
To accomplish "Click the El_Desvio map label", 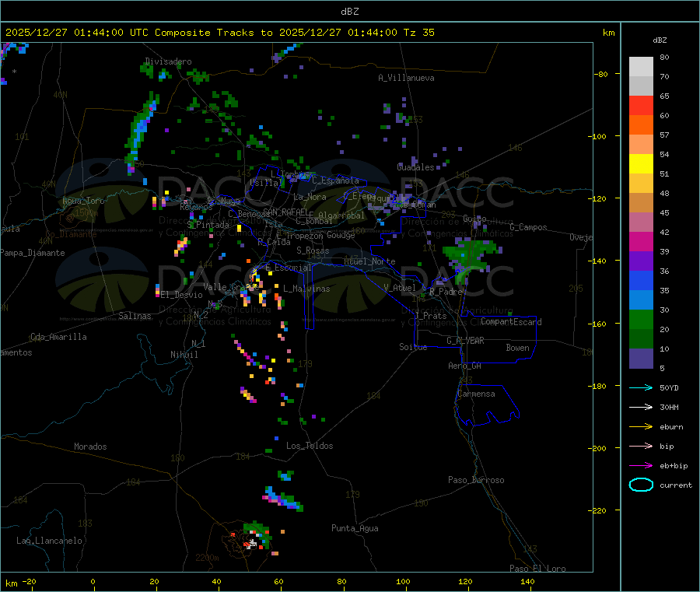I will 182,295.
